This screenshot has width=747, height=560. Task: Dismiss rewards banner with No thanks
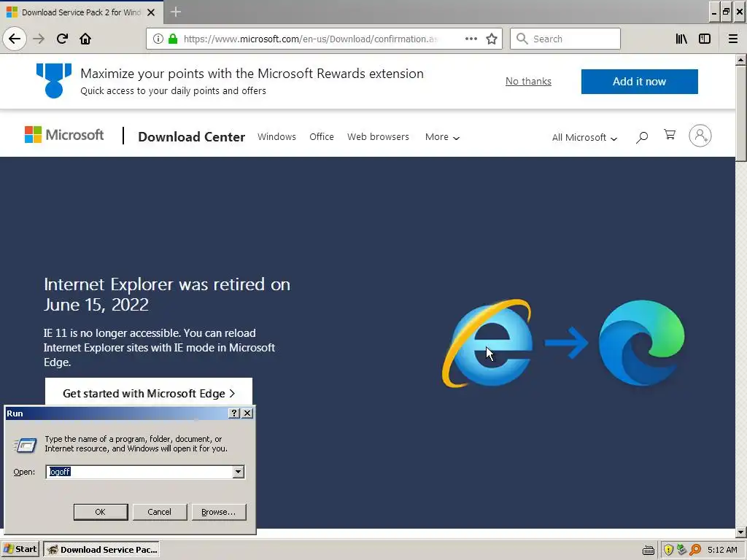click(528, 82)
